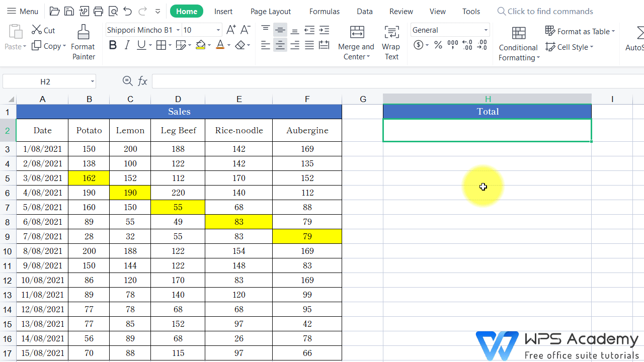
Task: Click the currency dollar symbol icon
Action: tap(419, 46)
